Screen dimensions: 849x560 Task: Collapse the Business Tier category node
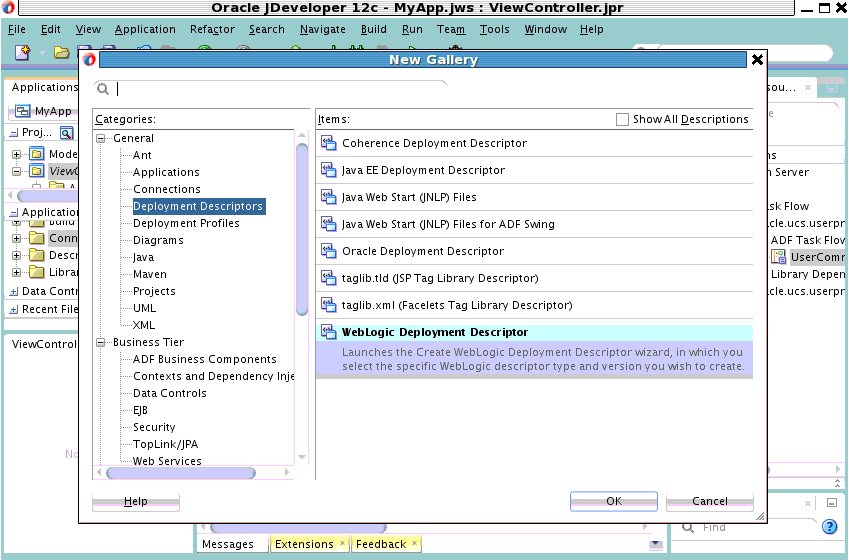click(x=101, y=342)
